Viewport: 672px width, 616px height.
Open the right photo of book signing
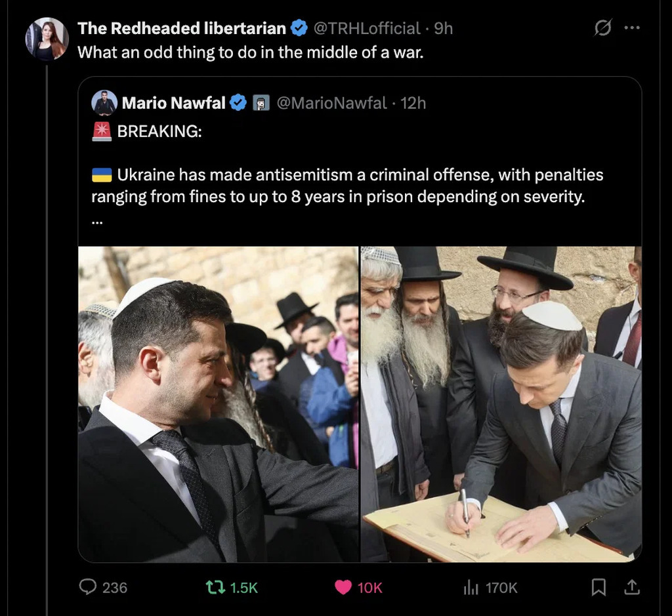coord(501,404)
